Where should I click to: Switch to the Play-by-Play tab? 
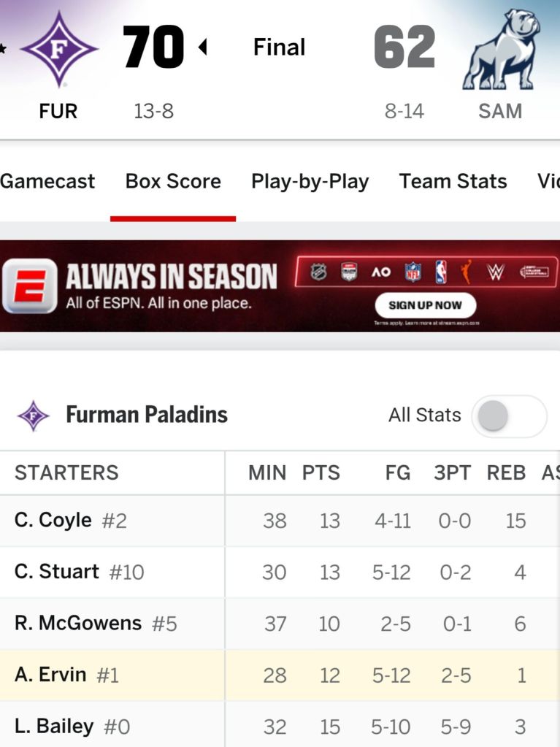tap(310, 181)
